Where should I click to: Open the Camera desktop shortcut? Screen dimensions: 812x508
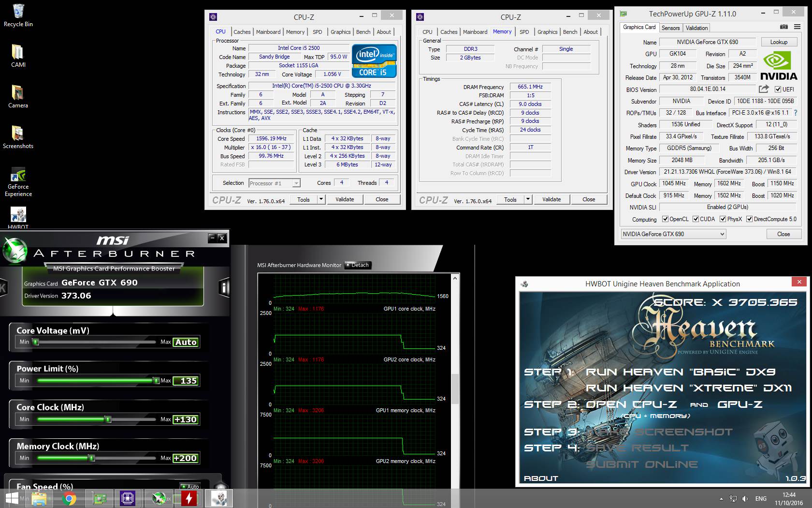point(18,97)
